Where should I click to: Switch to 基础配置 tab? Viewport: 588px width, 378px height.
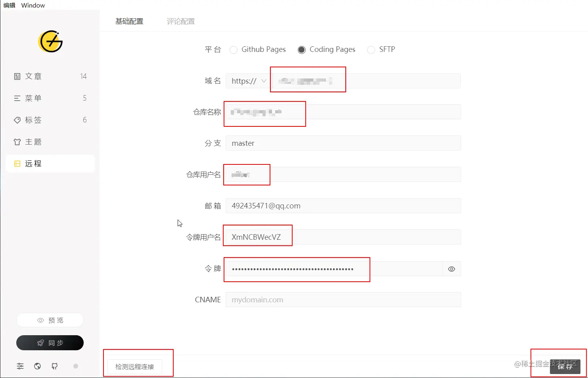click(x=129, y=21)
